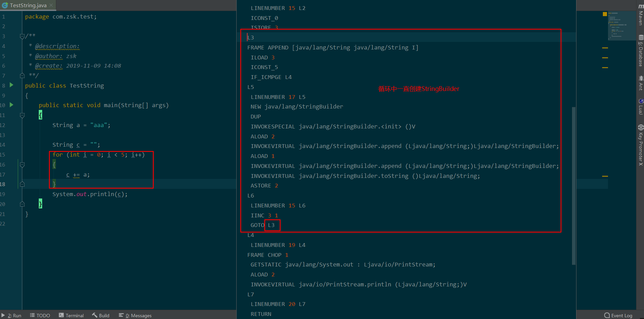Click run arrow beside main method
The width and height of the screenshot is (644, 319).
click(x=11, y=105)
